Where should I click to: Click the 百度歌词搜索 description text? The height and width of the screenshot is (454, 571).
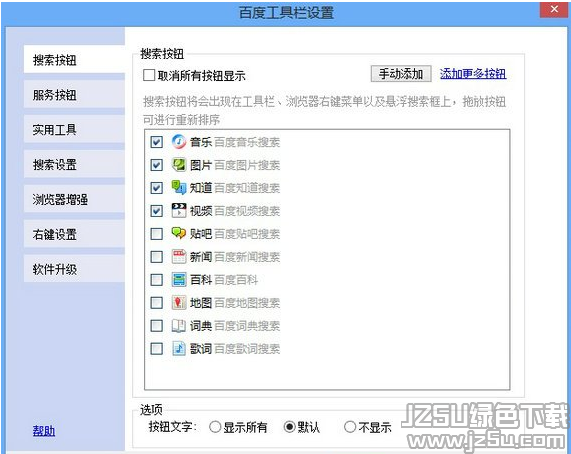click(x=247, y=349)
